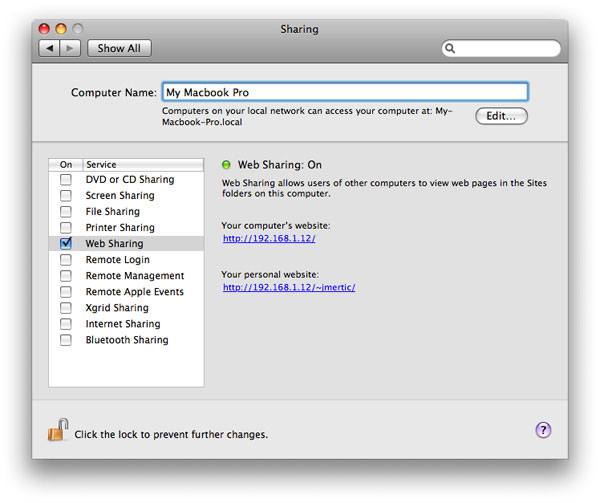This screenshot has height=503, width=600.
Task: Open the personal website ~jmertic link
Action: 289,287
